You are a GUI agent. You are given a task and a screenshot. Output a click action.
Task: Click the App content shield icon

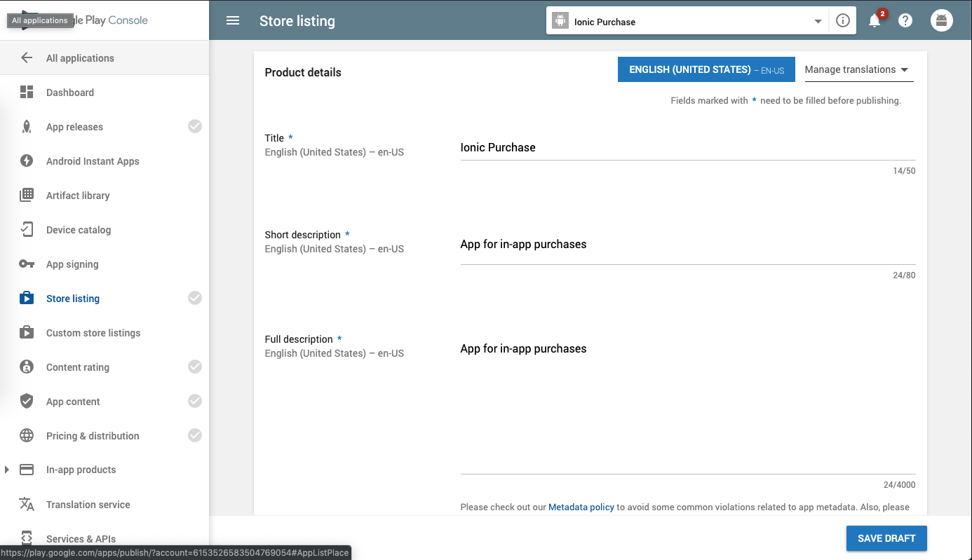click(27, 402)
